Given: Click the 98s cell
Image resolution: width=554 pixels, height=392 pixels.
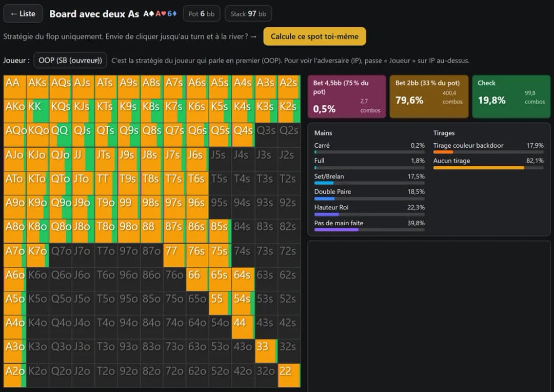Looking at the screenshot, I should click(151, 207).
